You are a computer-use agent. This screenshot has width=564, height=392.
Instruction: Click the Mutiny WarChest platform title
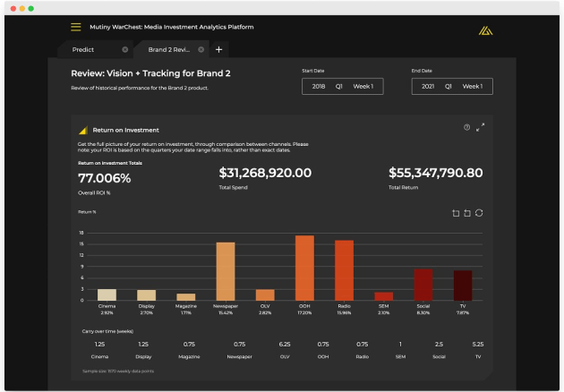click(x=172, y=27)
